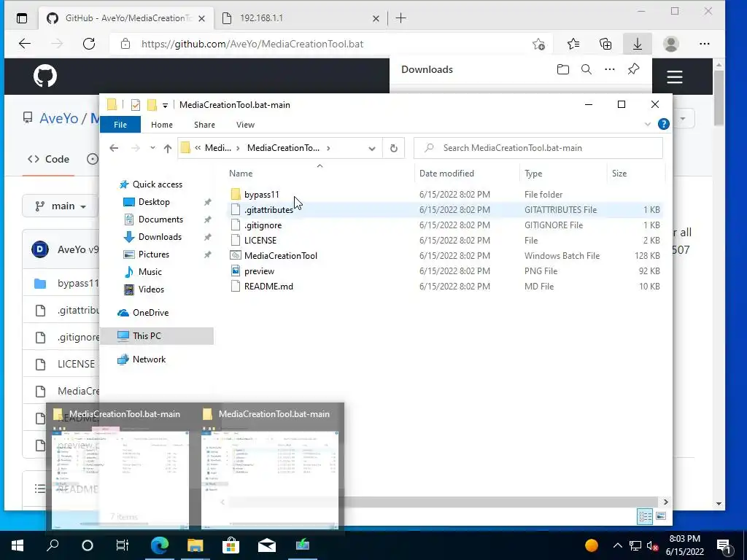Open Edge profile avatar
The image size is (747, 560).
[x=671, y=44]
